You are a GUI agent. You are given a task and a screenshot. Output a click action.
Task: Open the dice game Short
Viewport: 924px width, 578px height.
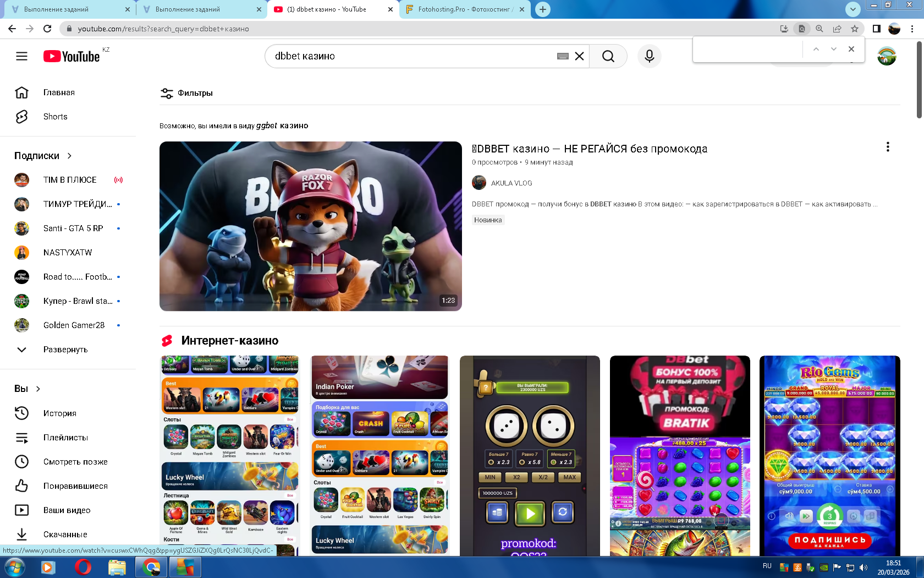point(530,455)
